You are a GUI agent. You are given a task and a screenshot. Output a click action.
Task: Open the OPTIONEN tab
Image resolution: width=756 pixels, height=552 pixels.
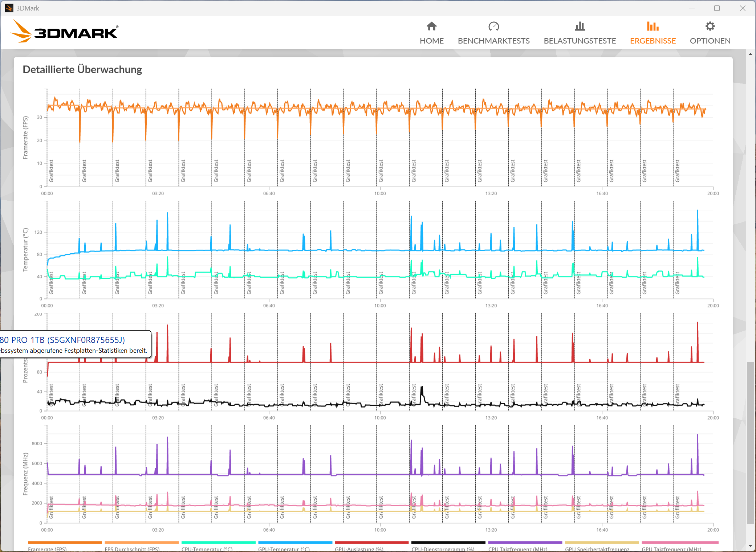[x=710, y=41]
